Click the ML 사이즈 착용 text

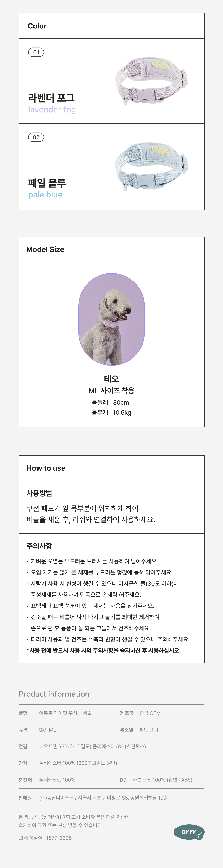pyautogui.click(x=111, y=390)
